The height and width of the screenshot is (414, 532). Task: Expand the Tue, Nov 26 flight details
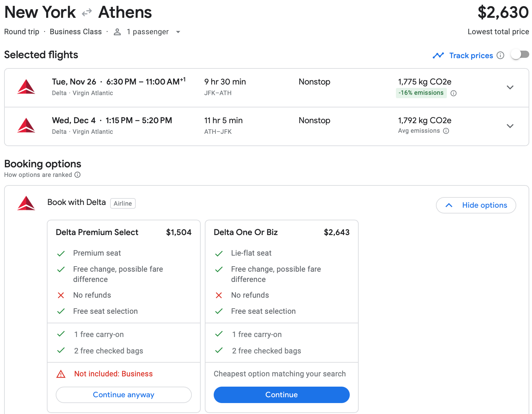click(510, 87)
